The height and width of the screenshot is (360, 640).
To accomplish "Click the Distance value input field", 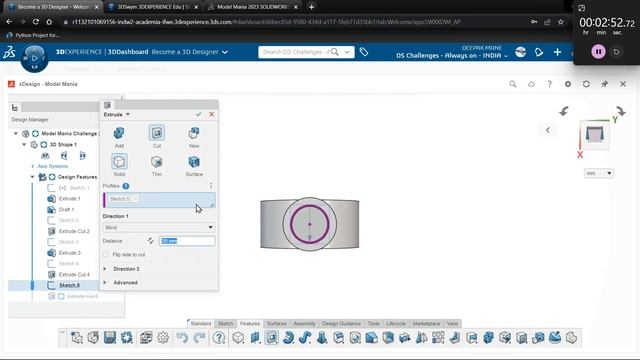I will (x=187, y=241).
